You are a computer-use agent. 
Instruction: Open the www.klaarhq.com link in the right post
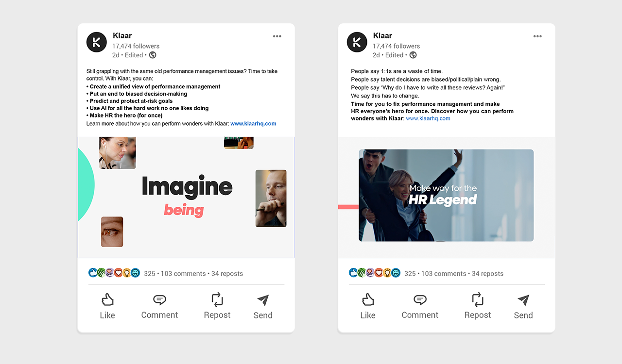point(428,118)
